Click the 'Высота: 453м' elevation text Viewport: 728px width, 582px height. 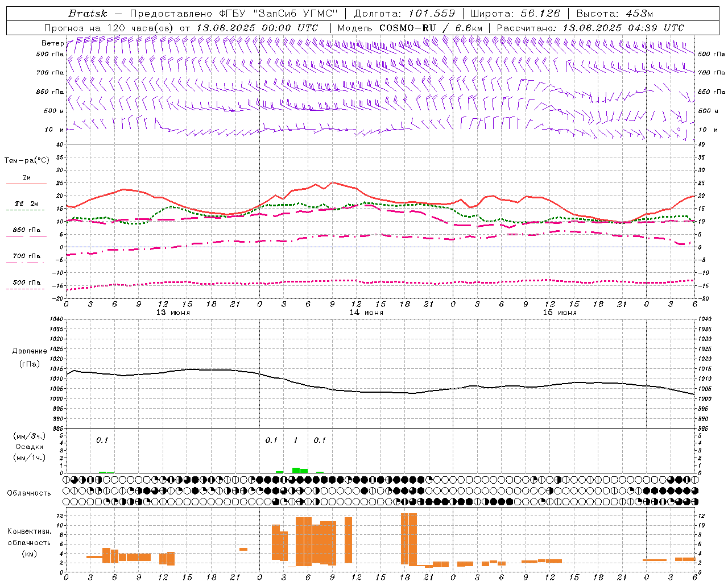click(x=615, y=14)
